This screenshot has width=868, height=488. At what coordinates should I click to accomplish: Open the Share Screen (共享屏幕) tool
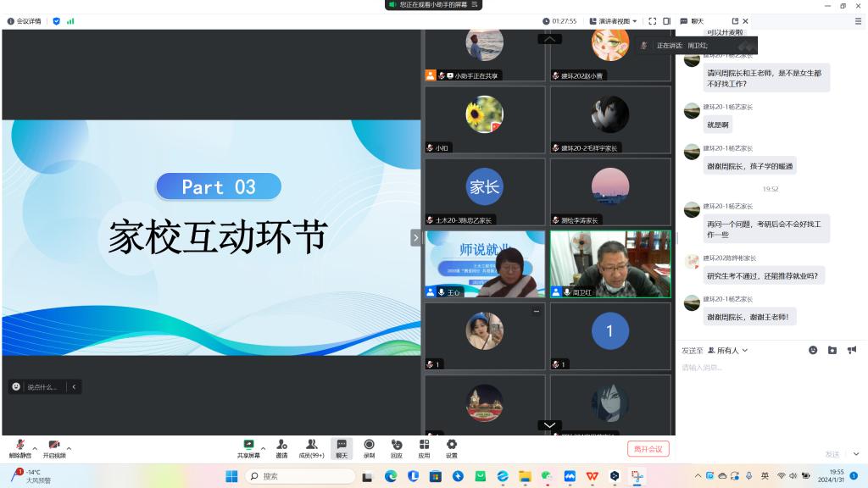click(248, 446)
